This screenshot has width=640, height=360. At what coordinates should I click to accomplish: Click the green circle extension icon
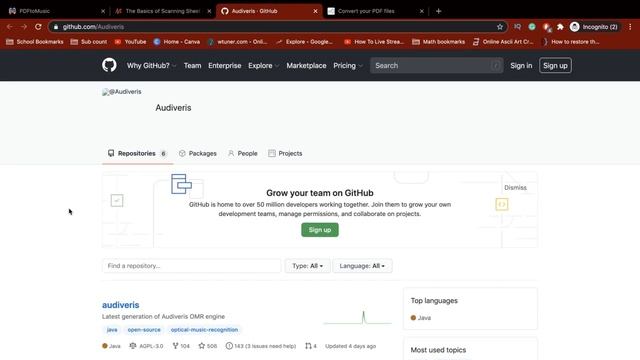tap(532, 27)
